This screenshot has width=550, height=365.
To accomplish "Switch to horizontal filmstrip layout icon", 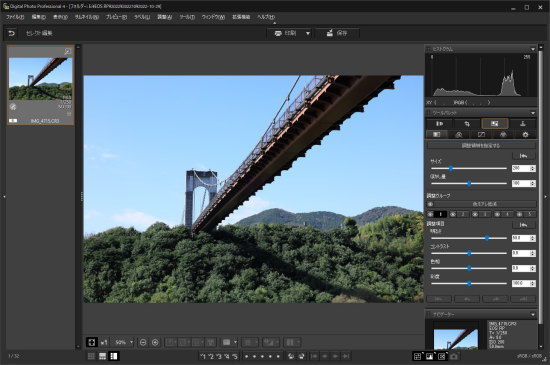I will (102, 356).
